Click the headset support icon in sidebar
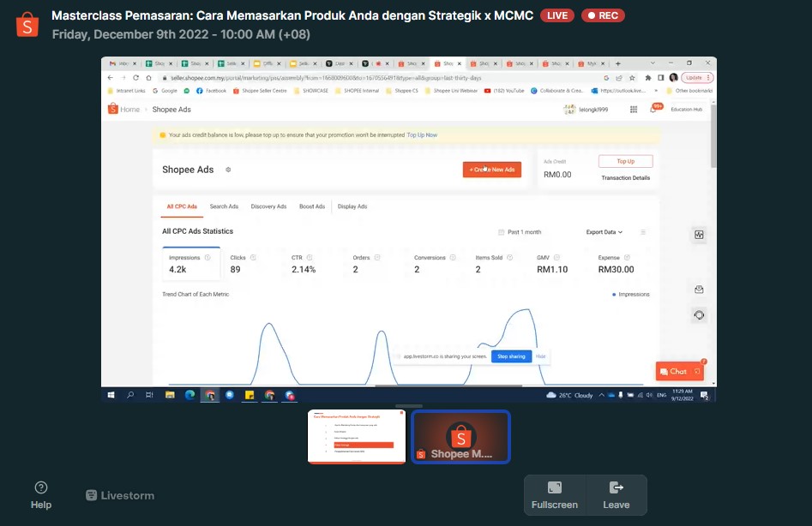This screenshot has height=526, width=812. (x=699, y=315)
